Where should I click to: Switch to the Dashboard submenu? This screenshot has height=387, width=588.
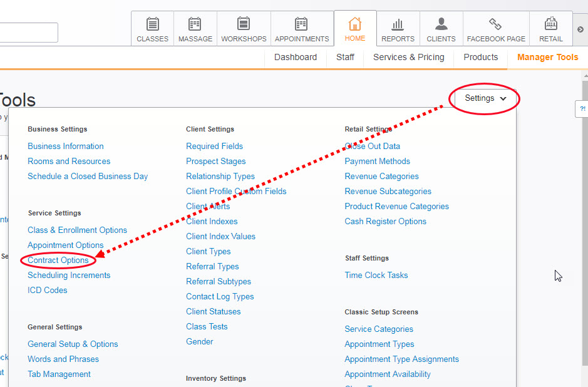[x=296, y=57]
